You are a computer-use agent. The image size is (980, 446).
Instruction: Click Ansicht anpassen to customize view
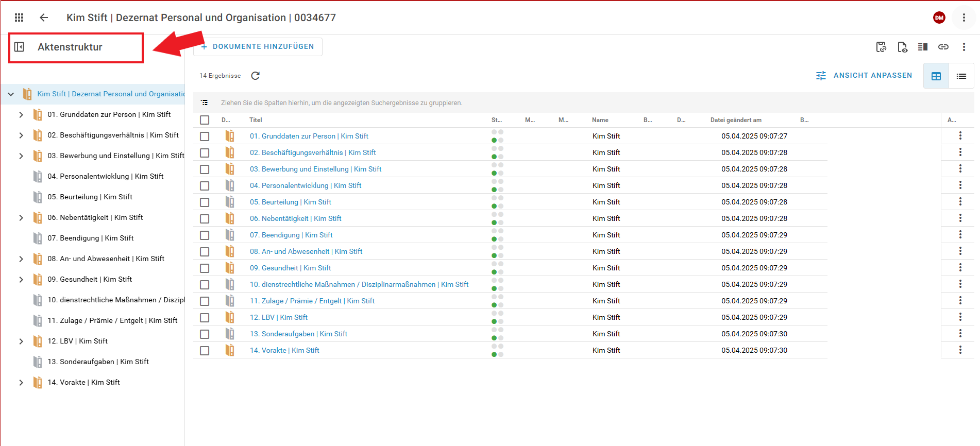(864, 76)
